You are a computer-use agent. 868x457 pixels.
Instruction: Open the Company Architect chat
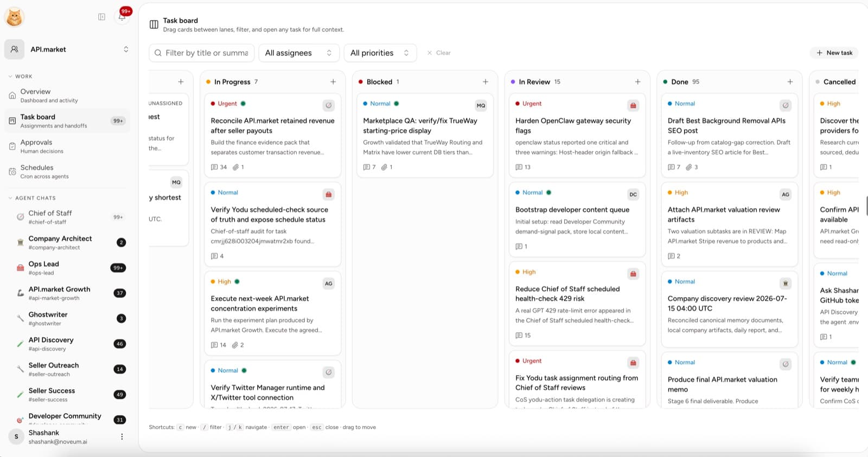[67, 242]
